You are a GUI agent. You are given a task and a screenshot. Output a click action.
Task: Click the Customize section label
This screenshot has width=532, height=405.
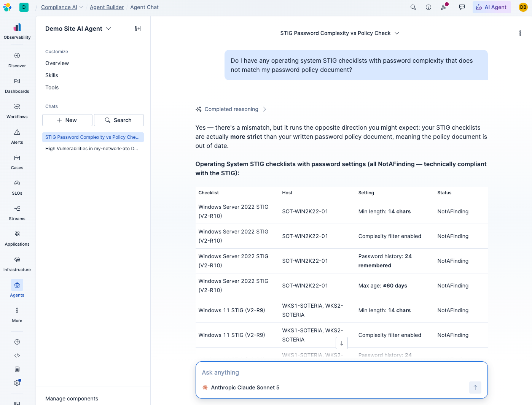click(57, 52)
